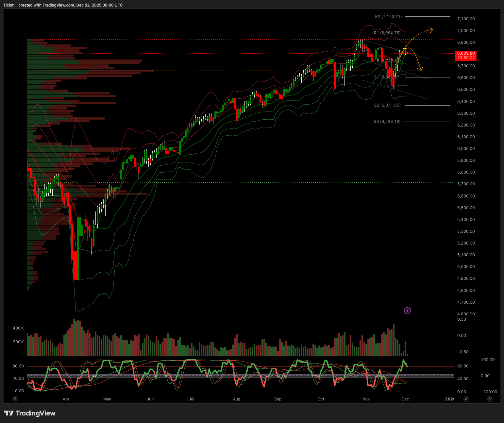Screen dimensions: 504x423
Task: Click the Apr label on time axis
Action: [66, 399]
